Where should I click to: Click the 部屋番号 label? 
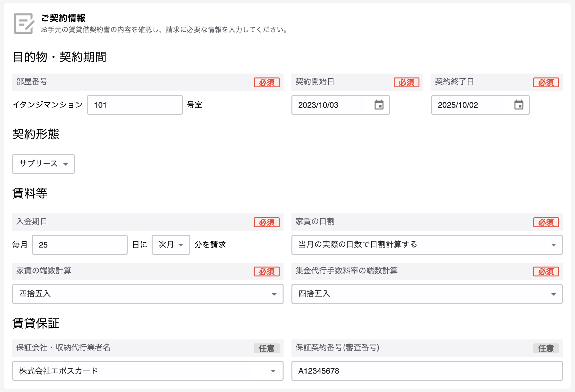click(x=32, y=82)
